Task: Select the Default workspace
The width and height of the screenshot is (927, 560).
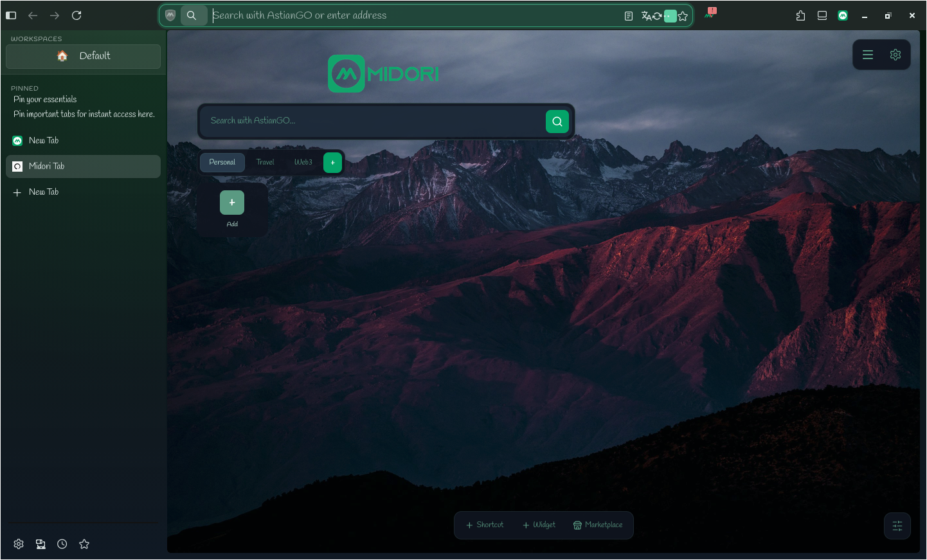Action: [x=84, y=56]
